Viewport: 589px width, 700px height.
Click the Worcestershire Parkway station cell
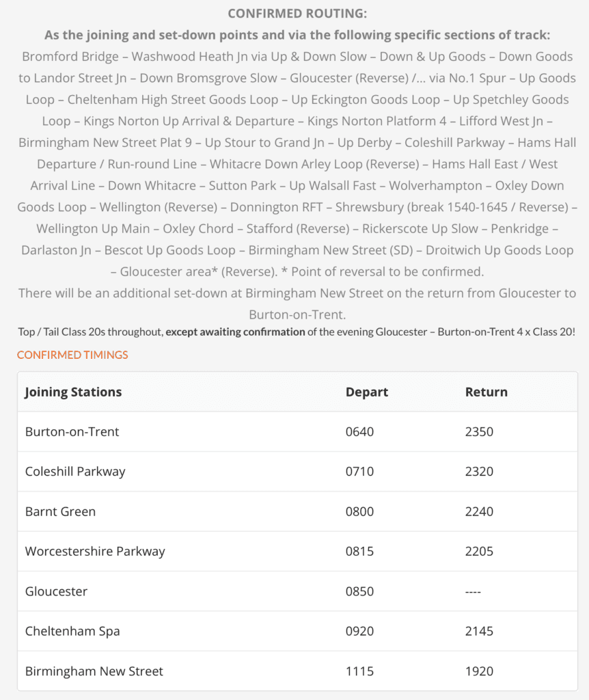(95, 551)
